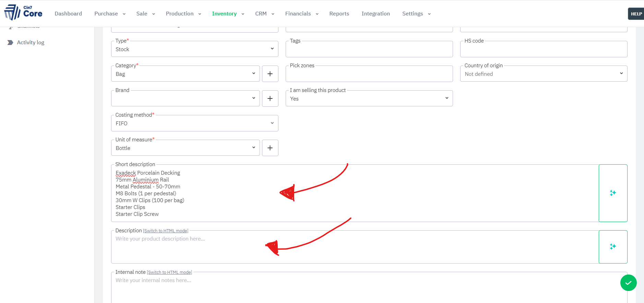Viewport: 644px width, 303px height.
Task: Expand the Category dropdown showing Bag
Action: (x=185, y=74)
